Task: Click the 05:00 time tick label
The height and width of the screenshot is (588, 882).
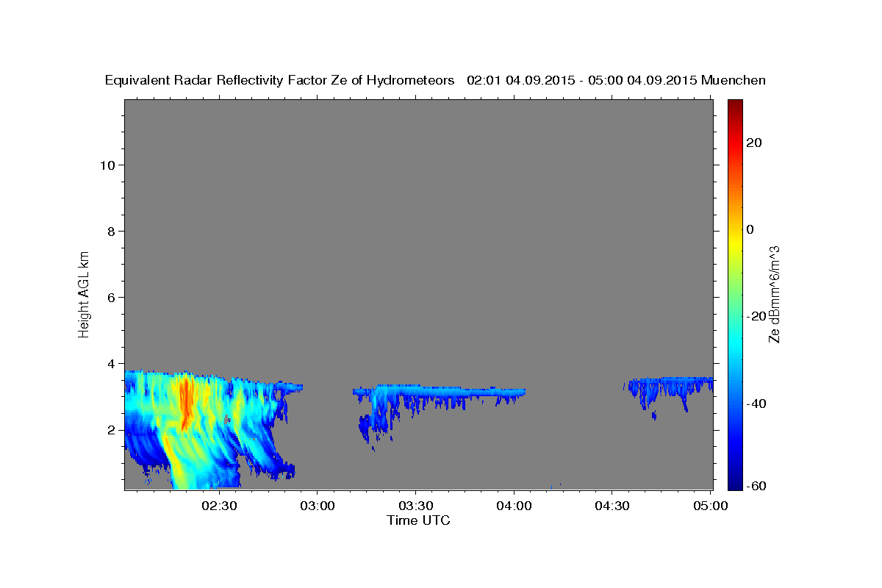Action: pyautogui.click(x=710, y=506)
